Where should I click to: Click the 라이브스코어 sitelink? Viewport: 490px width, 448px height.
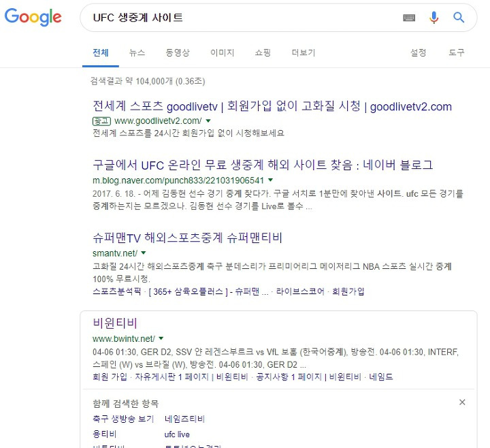point(300,291)
